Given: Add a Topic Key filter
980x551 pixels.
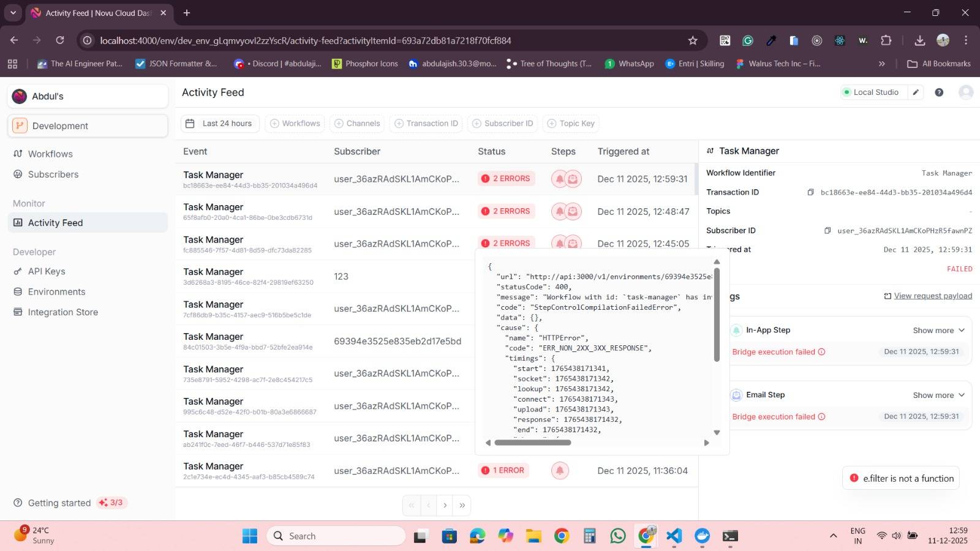Looking at the screenshot, I should (570, 123).
